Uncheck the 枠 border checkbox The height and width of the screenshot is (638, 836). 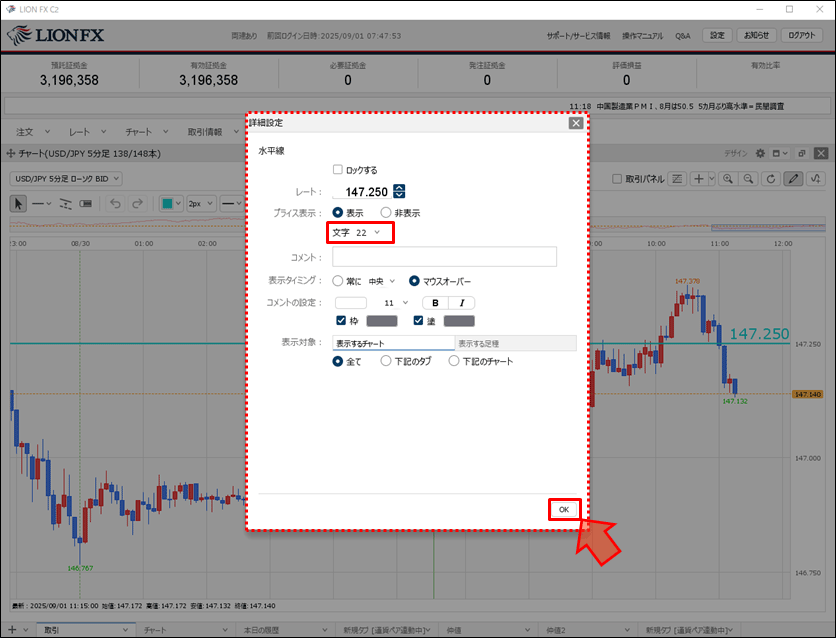pos(341,320)
